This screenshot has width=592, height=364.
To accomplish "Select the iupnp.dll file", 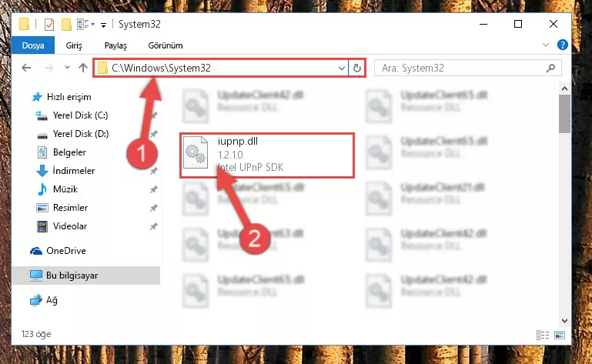I will [267, 155].
